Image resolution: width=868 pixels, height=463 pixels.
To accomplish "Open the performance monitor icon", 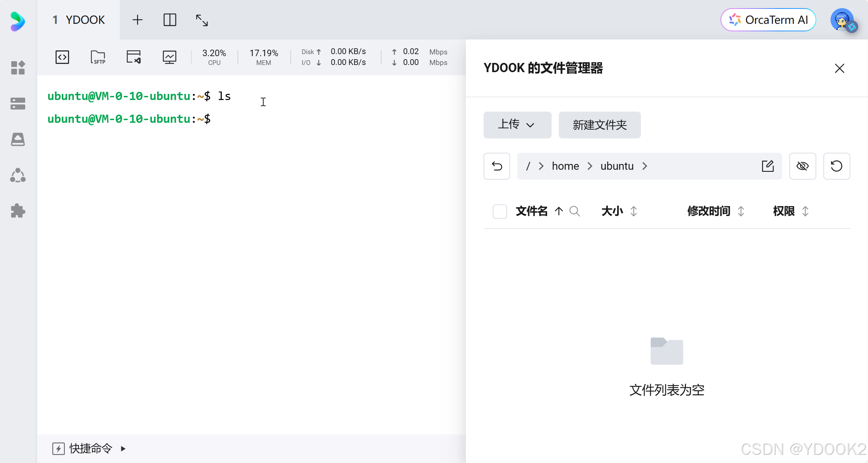I will coord(169,57).
